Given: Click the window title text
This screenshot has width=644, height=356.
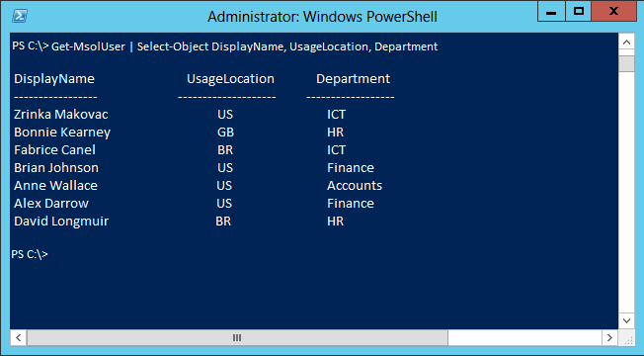Looking at the screenshot, I should coord(322,17).
